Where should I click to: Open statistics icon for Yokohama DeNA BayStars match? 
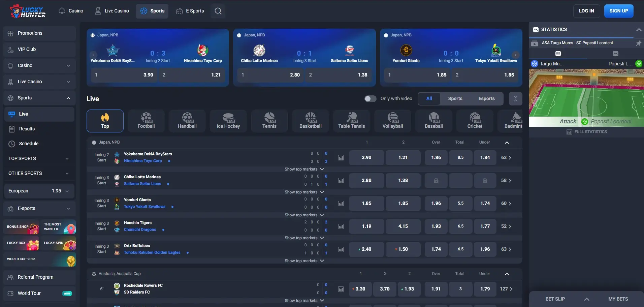[x=341, y=158]
